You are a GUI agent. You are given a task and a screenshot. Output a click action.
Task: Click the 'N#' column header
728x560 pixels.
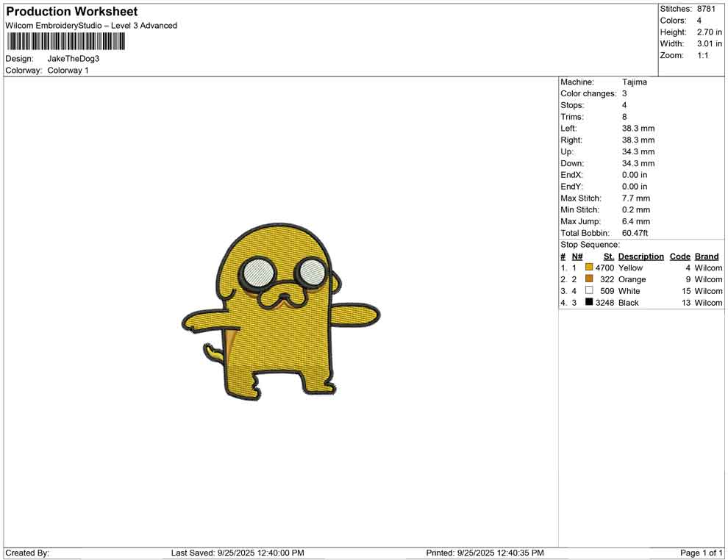577,256
